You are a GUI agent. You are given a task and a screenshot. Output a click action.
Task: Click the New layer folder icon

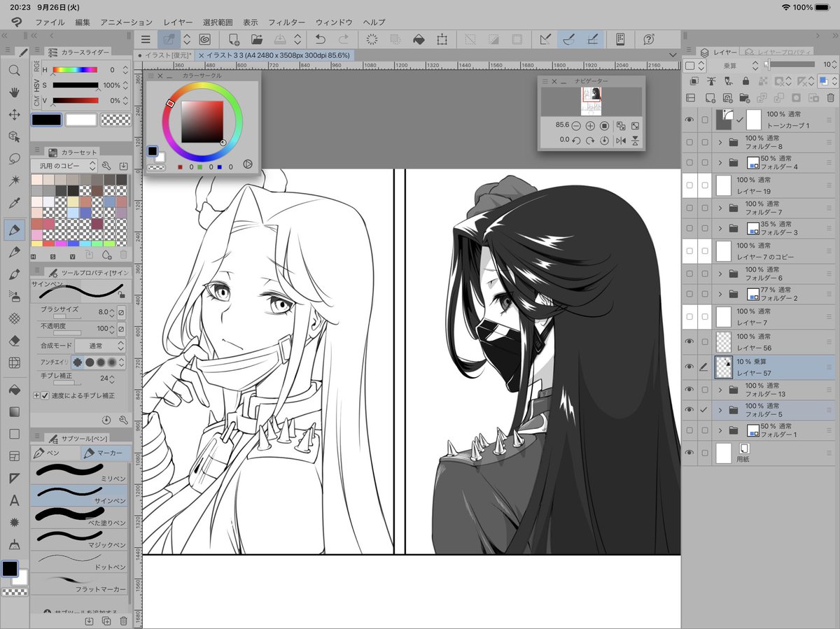pos(745,98)
